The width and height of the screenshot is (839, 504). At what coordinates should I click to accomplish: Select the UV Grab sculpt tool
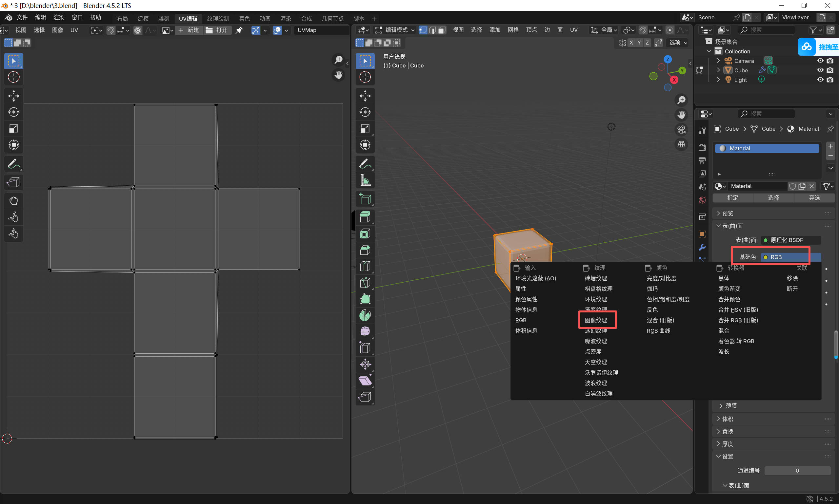click(x=13, y=201)
